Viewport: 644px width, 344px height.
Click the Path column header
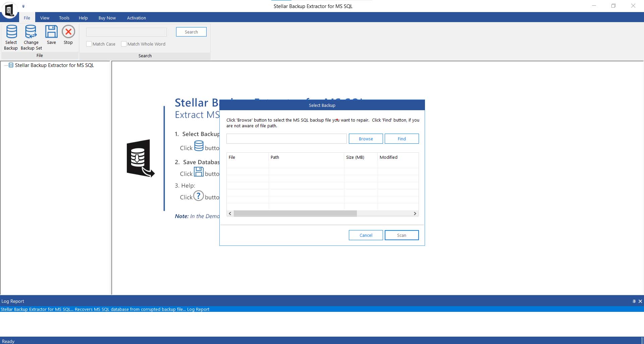(306, 157)
